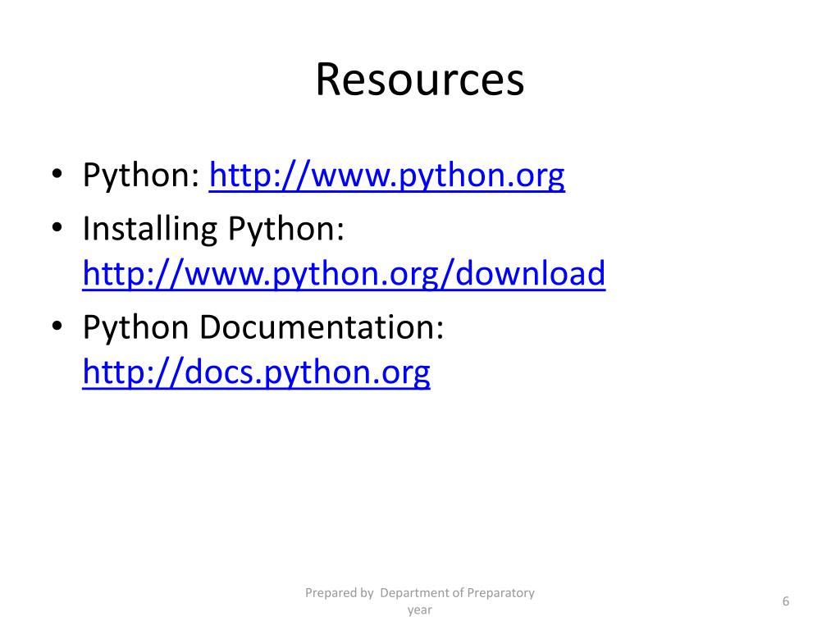The height and width of the screenshot is (630, 840).
Task: Click the 'Installing Python:' bullet text
Action: pos(213,230)
